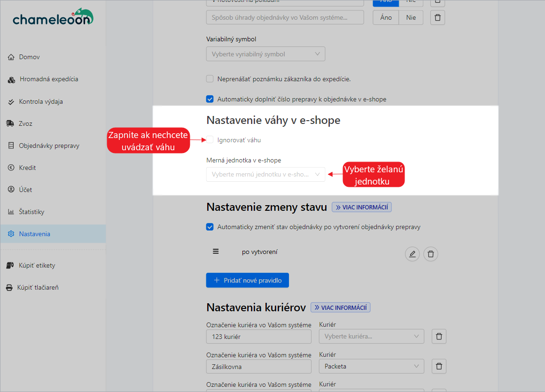Enable the 'Ignorovať váhu' checkbox
The height and width of the screenshot is (392, 545).
click(x=210, y=140)
